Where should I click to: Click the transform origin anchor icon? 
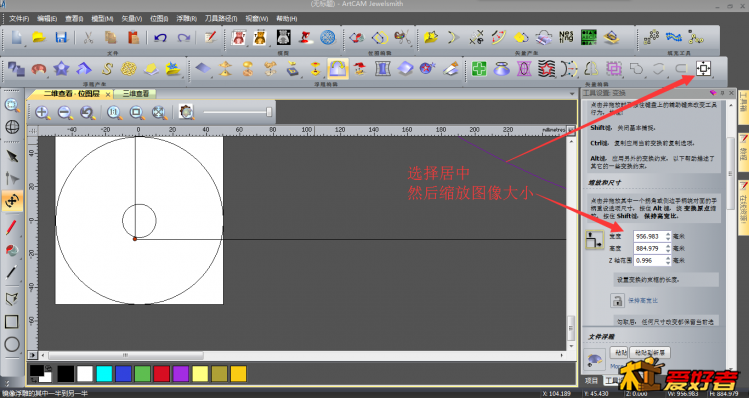pos(595,240)
